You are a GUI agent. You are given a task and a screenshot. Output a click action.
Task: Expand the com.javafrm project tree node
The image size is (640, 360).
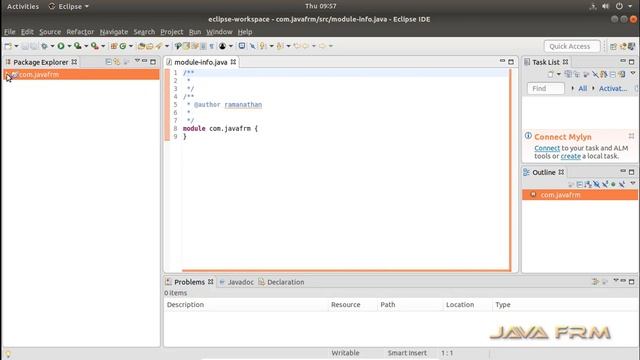pos(7,74)
